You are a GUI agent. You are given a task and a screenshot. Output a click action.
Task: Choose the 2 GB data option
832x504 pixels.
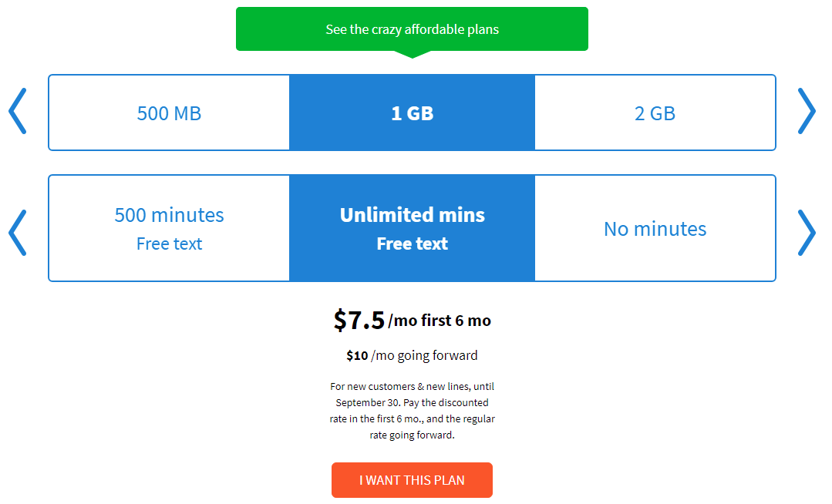click(655, 113)
